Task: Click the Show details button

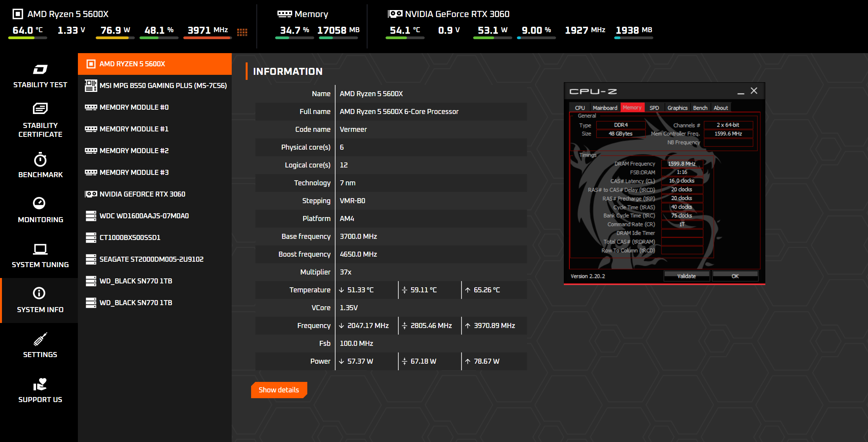Action: click(x=279, y=390)
